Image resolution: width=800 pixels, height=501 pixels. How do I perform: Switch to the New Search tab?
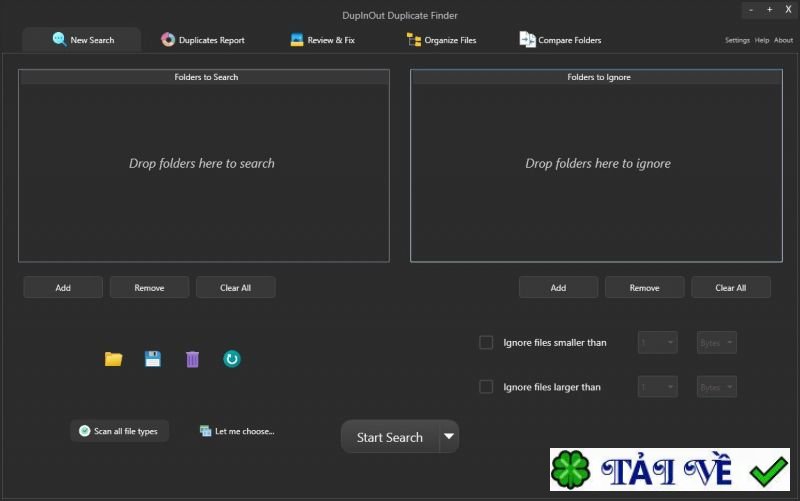click(x=82, y=40)
